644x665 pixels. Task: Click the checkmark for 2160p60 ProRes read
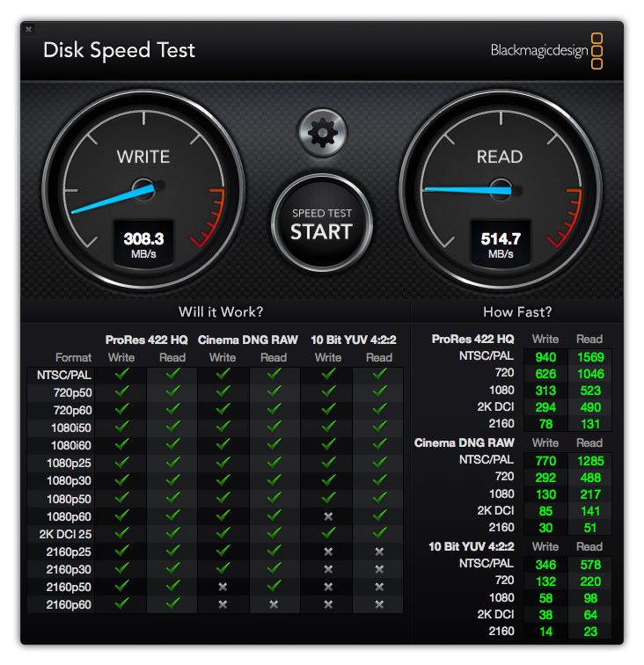point(172,603)
